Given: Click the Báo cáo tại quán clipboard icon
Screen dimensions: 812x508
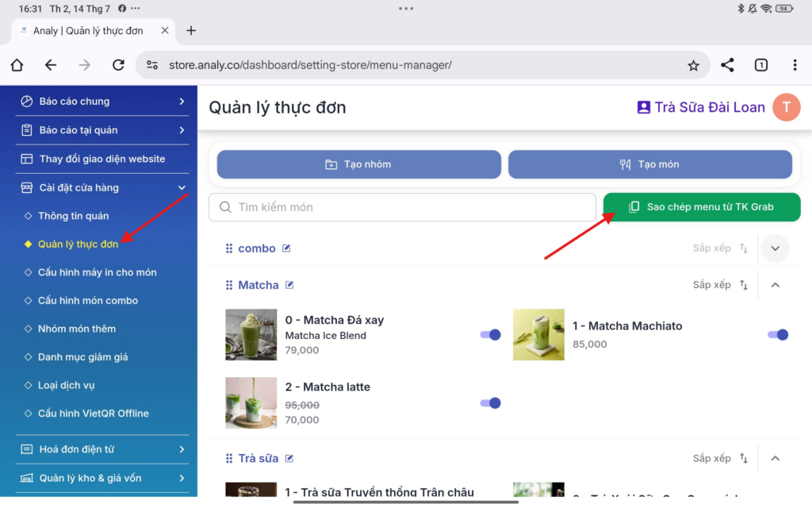Looking at the screenshot, I should pyautogui.click(x=26, y=130).
